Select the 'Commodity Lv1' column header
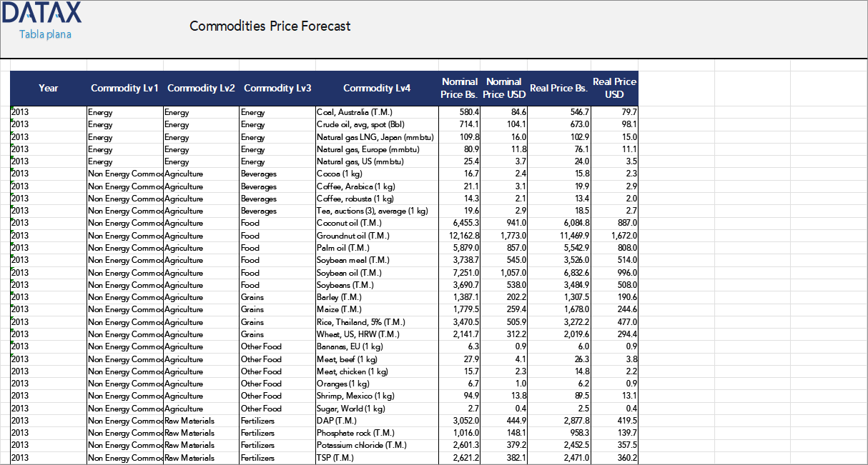Screen dimensions: 868x465 tap(124, 88)
